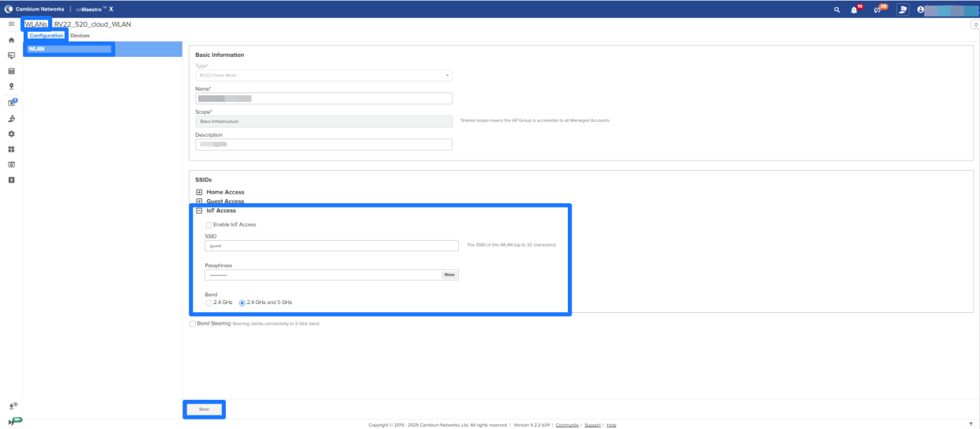The width and height of the screenshot is (980, 429).
Task: Click the sync jobs icon with badge 28
Action: 877,9
